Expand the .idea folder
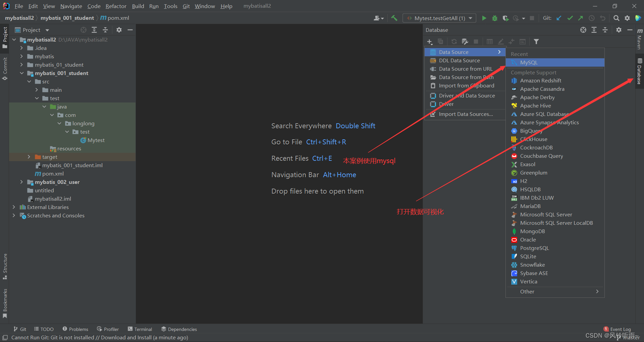The image size is (644, 342). pyautogui.click(x=21, y=48)
